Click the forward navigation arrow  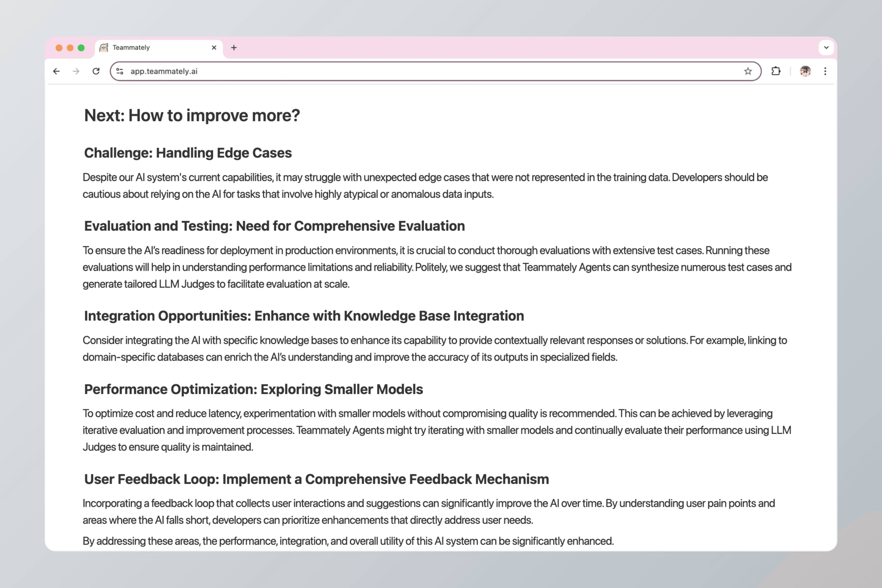[x=76, y=71]
